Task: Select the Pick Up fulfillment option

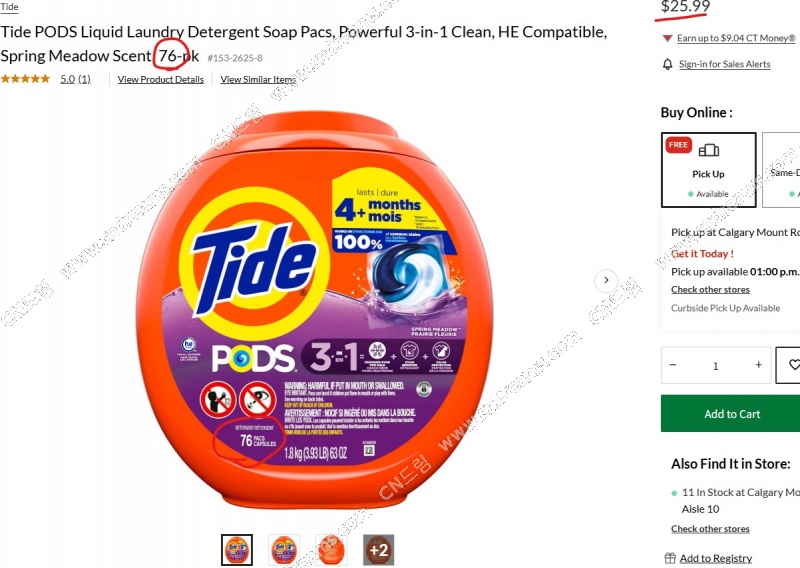Action: [x=709, y=170]
